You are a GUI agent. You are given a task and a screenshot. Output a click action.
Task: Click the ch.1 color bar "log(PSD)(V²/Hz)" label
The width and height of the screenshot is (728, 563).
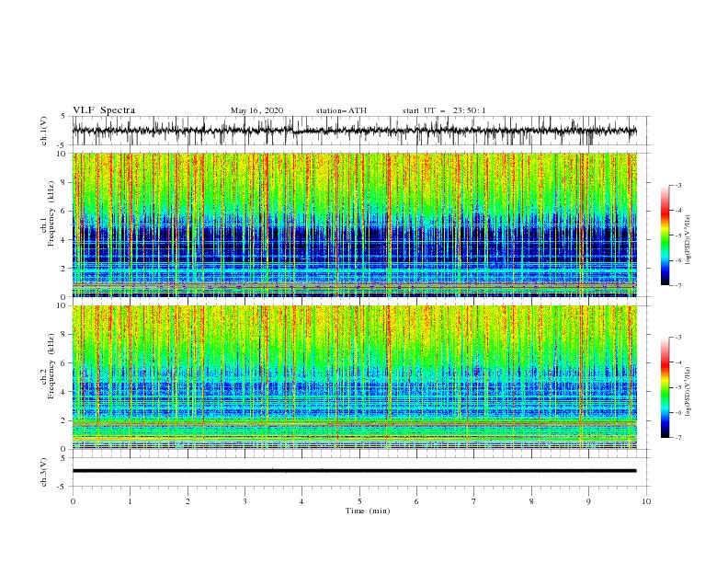(x=688, y=240)
